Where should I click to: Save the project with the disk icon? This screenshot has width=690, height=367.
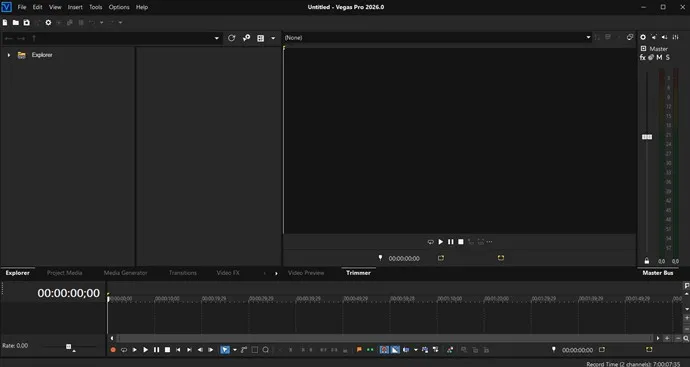pos(26,22)
